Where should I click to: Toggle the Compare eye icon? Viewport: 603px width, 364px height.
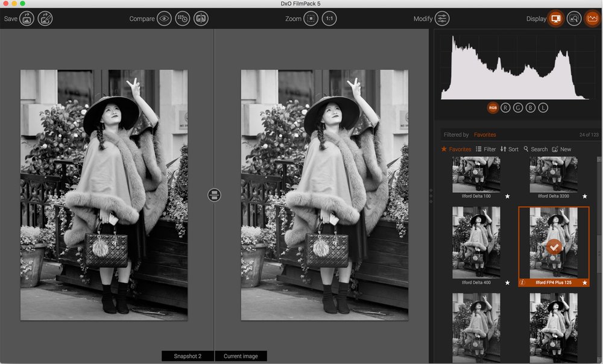click(164, 19)
